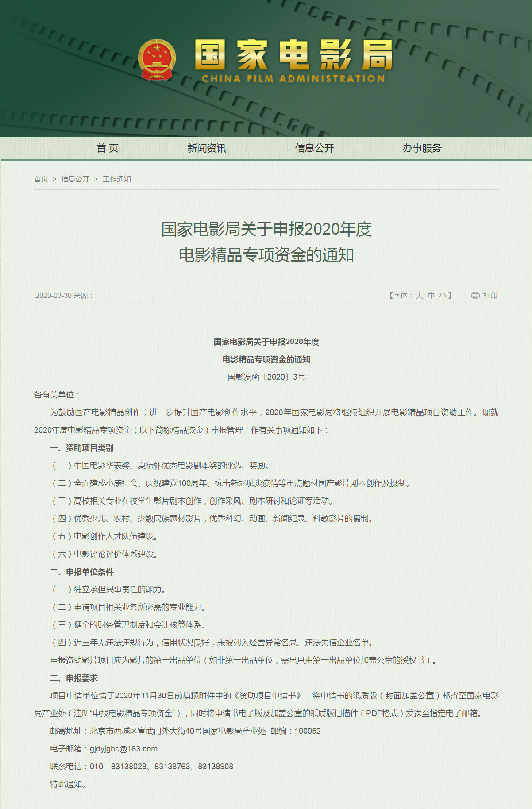Click the line about 中国电影华表奖、夏衍杯

(x=161, y=466)
